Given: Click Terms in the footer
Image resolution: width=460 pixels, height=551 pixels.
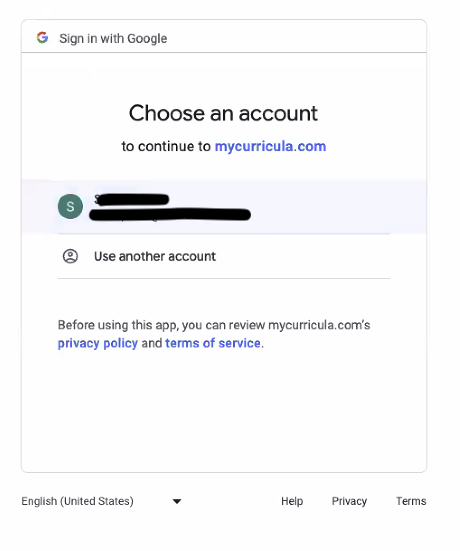Looking at the screenshot, I should [x=411, y=501].
